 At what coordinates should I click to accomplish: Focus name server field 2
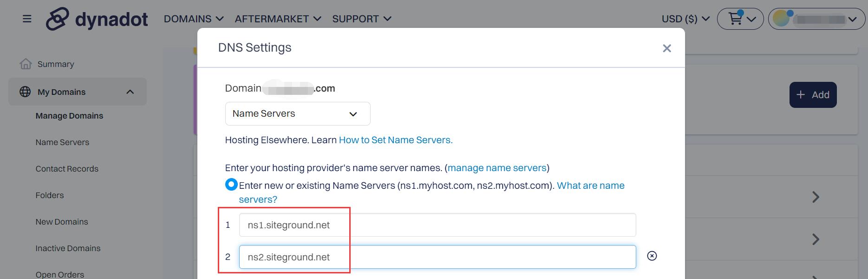click(x=437, y=257)
